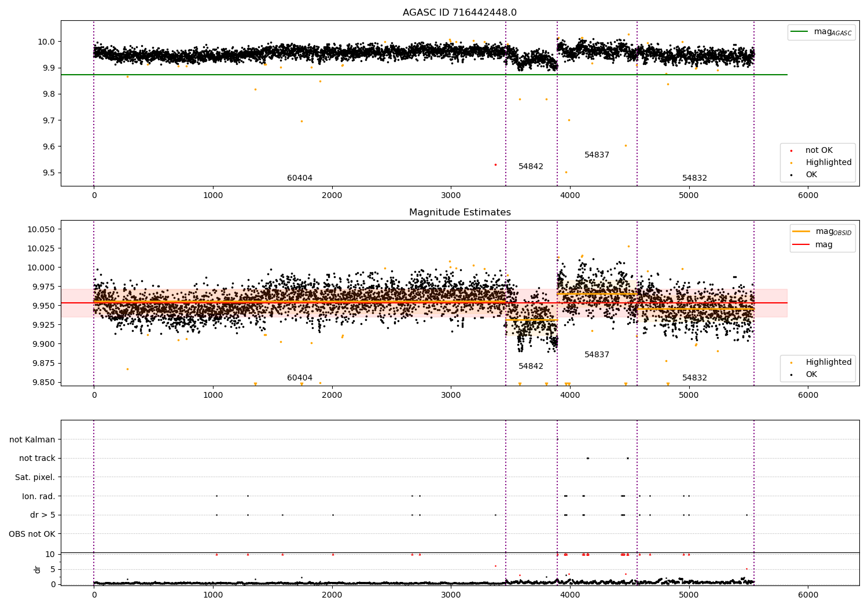Click the '9.925' y-tick label
Screen dimensions: 868x608
click(44, 325)
